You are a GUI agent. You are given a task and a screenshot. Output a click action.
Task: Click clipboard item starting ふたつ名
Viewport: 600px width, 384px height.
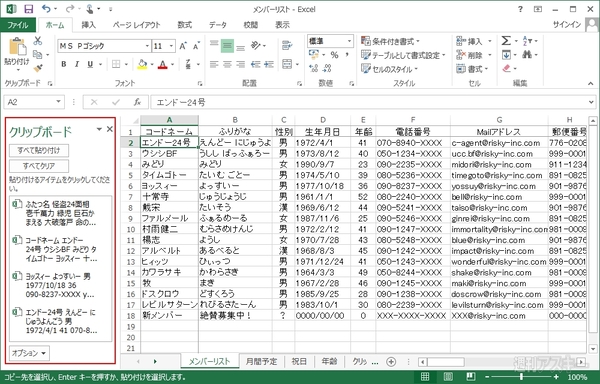60,213
